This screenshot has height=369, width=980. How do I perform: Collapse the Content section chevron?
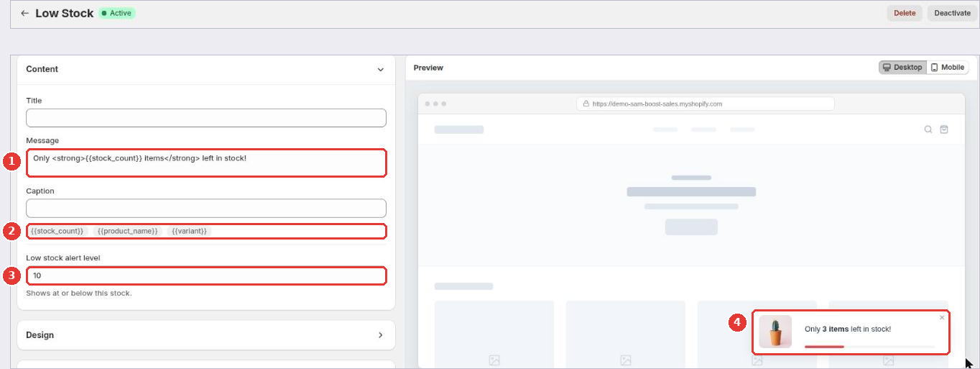coord(380,70)
